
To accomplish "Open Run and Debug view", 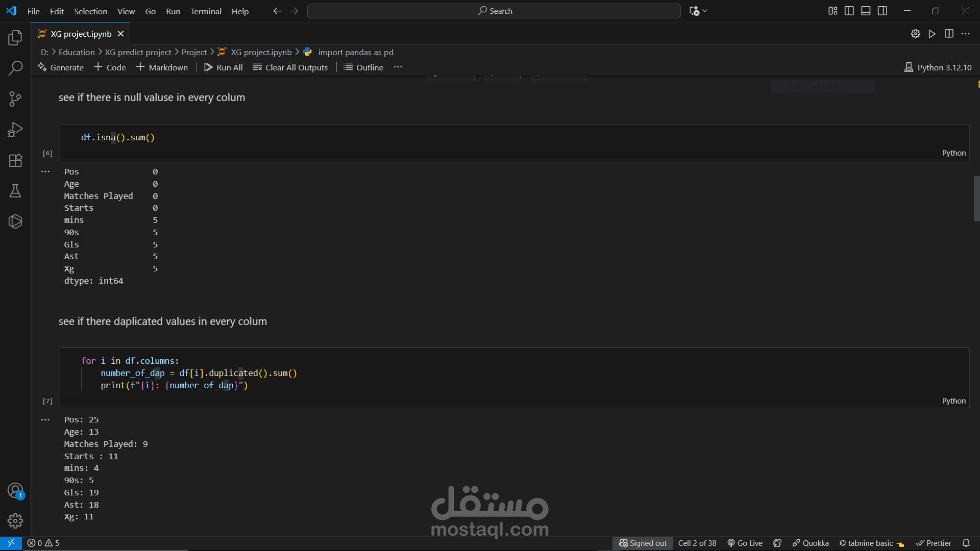I will [x=15, y=130].
